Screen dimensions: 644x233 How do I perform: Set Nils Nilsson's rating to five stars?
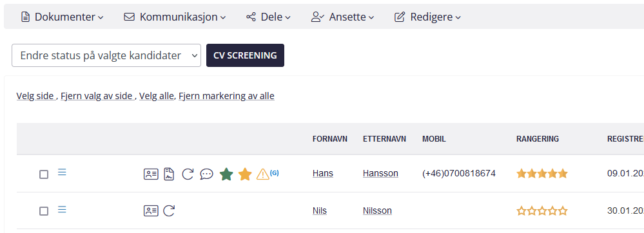pyautogui.click(x=563, y=211)
